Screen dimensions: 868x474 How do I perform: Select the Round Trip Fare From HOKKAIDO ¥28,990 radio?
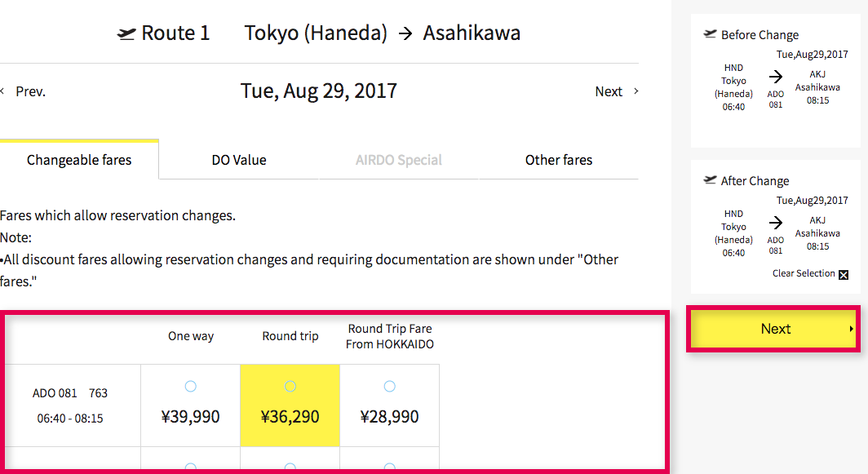coord(390,386)
